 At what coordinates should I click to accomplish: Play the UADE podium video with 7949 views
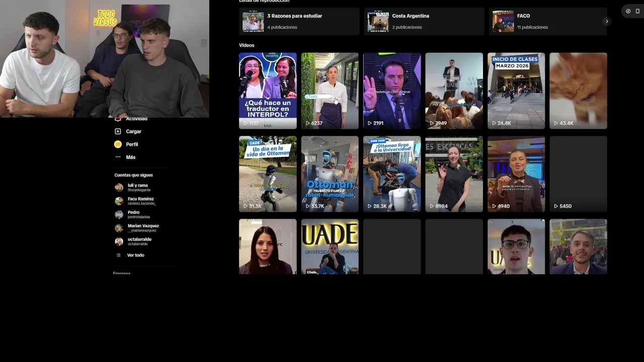point(454,91)
